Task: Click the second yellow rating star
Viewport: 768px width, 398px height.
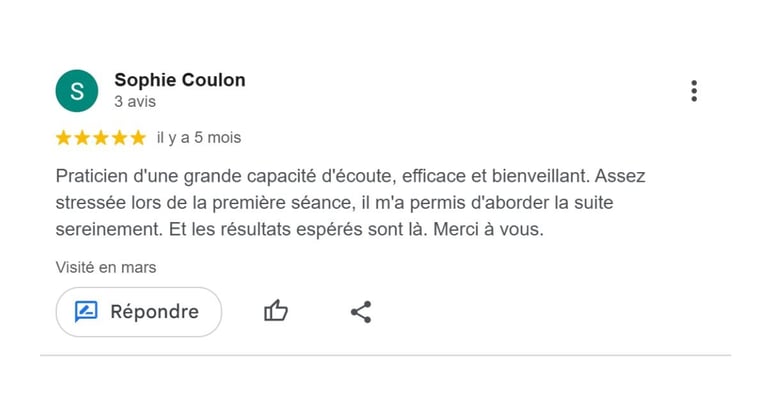Action: click(82, 138)
